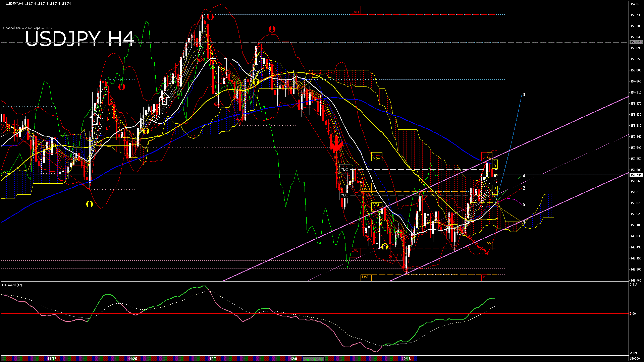644x362 pixels.
Task: Click the yellow buy marker below lowest November candle
Action: pos(89,204)
